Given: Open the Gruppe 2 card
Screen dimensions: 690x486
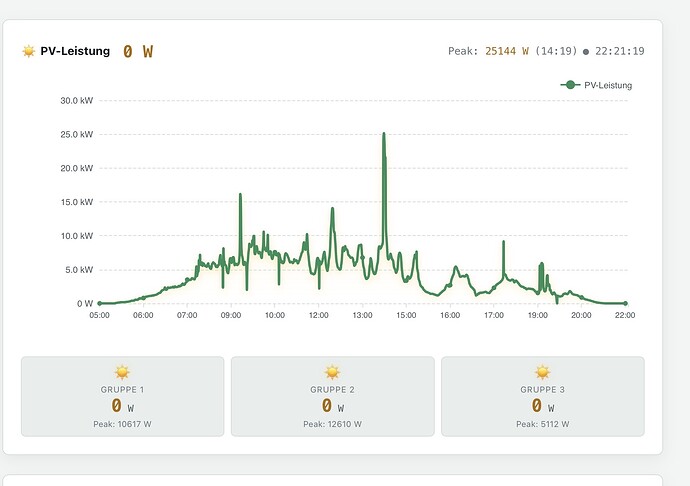Looking at the screenshot, I should coord(333,396).
